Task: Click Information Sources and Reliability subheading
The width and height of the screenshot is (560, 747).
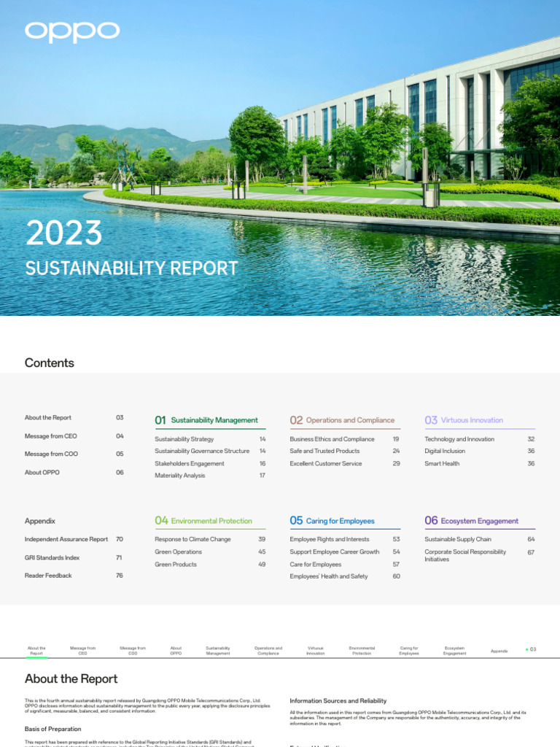Action: click(x=338, y=701)
